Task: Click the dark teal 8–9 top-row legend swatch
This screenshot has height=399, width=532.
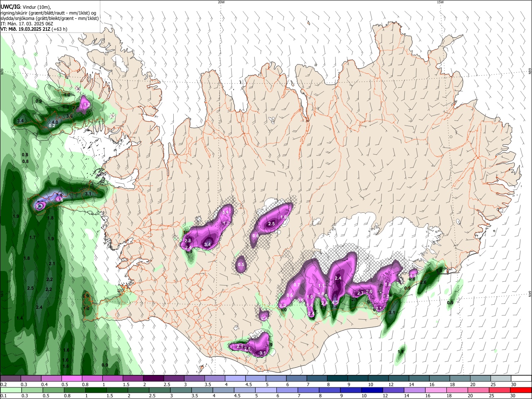Action: [337, 379]
